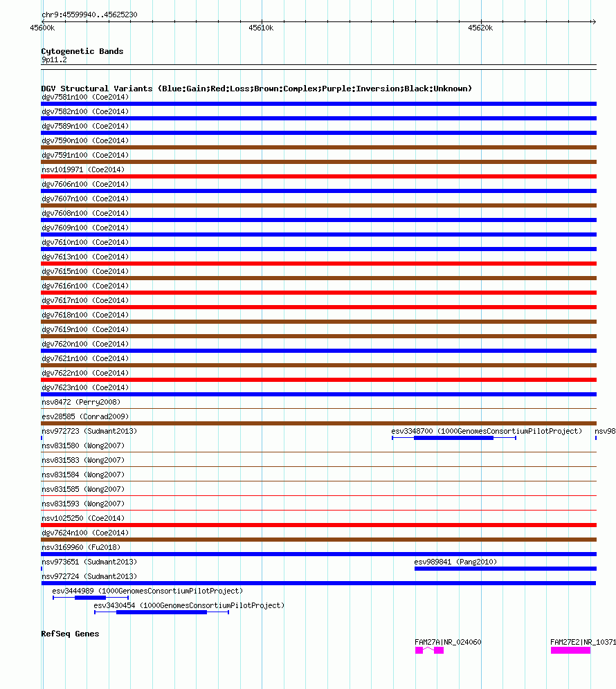The width and height of the screenshot is (616, 689).
Task: Click the nsv973651 (Sudmant2013) label
Action: [89, 562]
